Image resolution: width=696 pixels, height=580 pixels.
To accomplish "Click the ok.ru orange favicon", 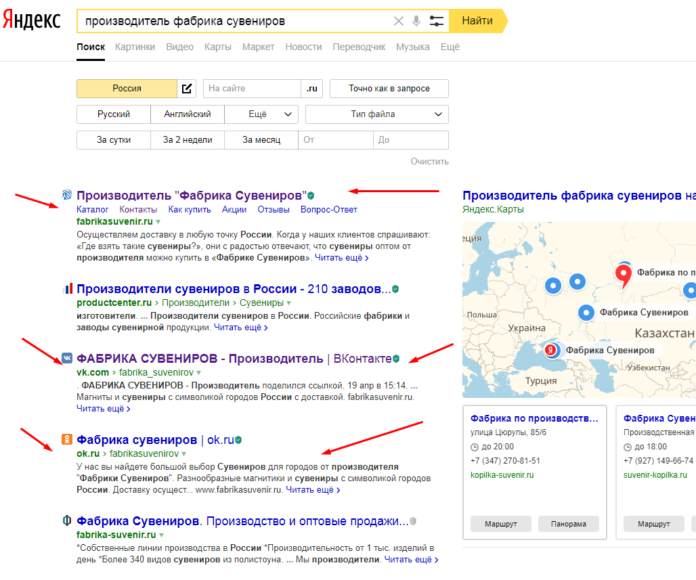I will click(67, 439).
